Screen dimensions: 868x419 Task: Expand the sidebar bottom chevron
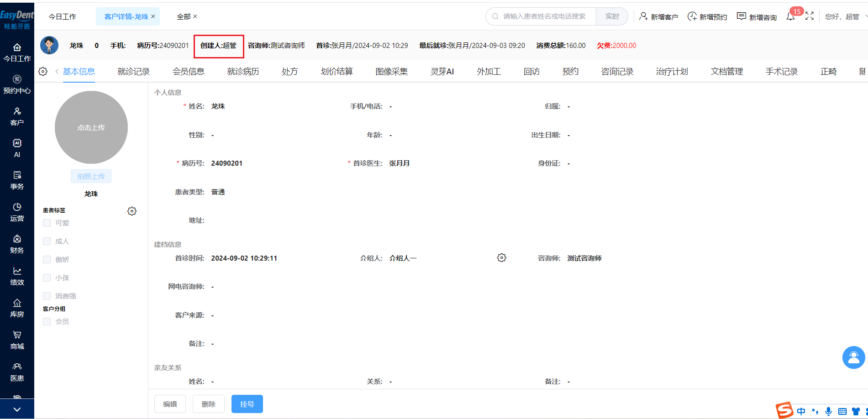(x=17, y=409)
